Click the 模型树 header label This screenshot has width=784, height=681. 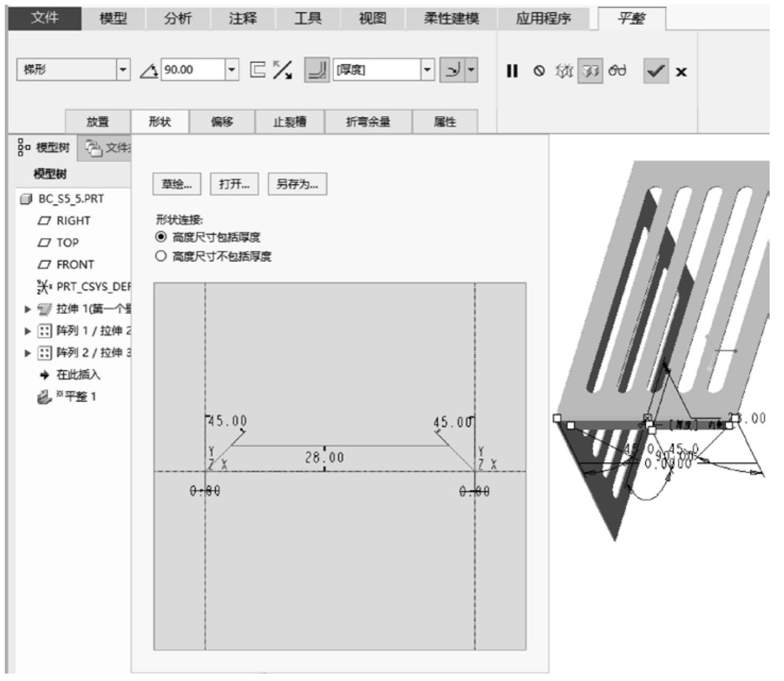point(50,174)
